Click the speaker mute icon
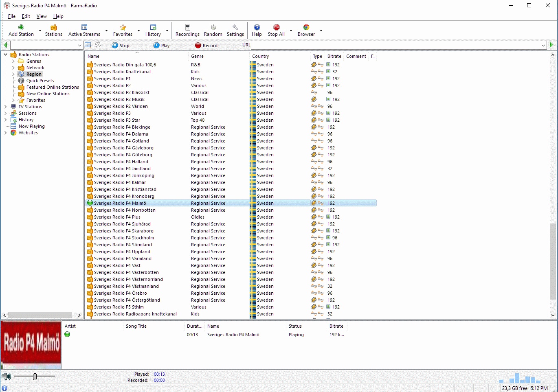The width and height of the screenshot is (558, 392). coord(7,377)
